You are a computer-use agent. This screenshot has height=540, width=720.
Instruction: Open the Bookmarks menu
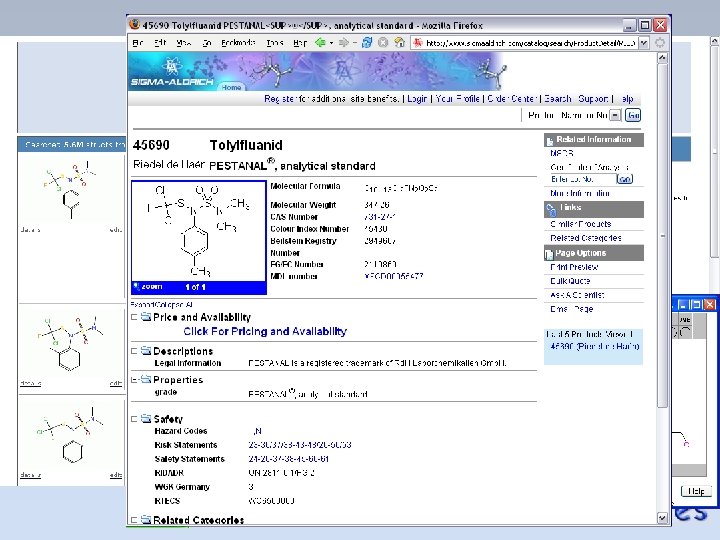[x=238, y=43]
